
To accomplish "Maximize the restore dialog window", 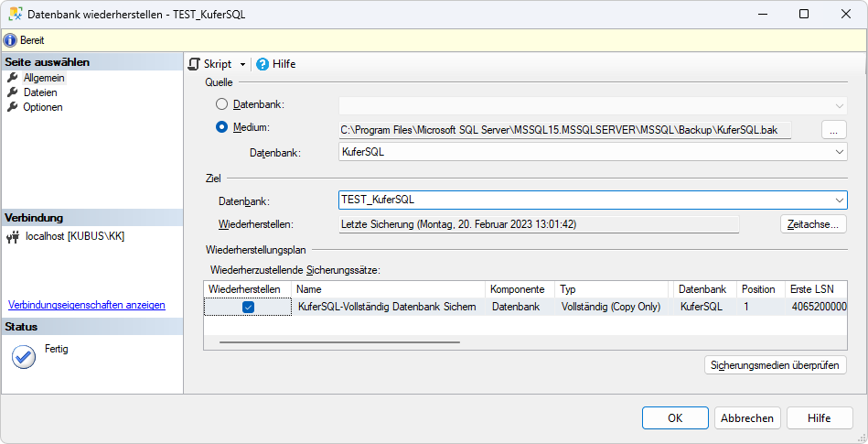I will tap(804, 15).
